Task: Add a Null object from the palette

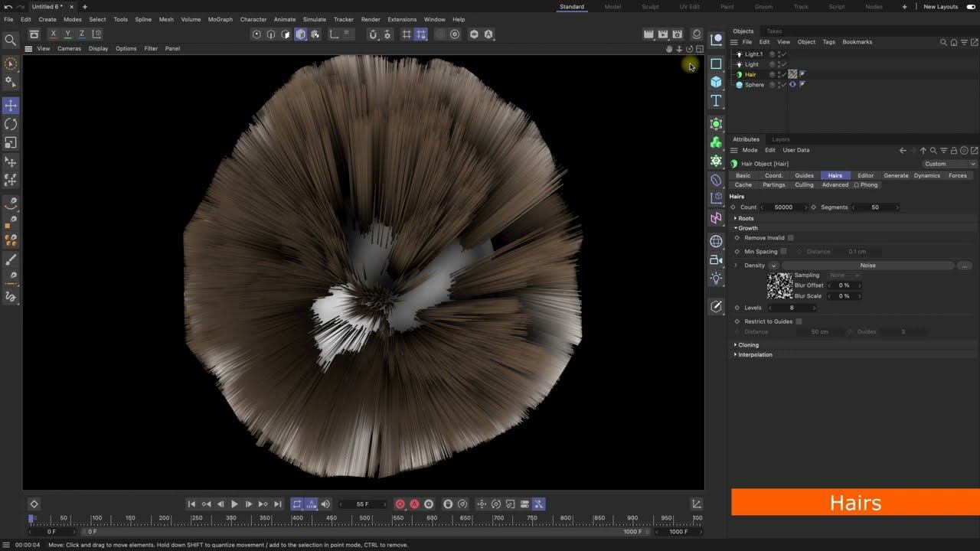Action: click(716, 40)
